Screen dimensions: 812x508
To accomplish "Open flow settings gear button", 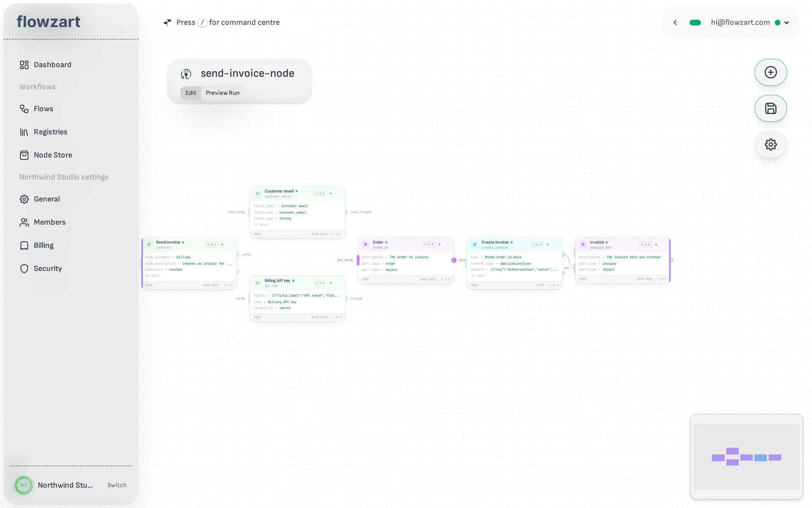I will (771, 144).
